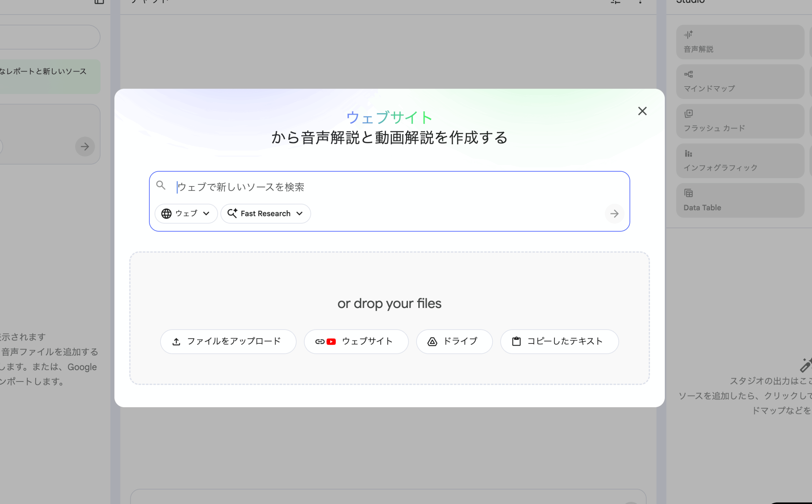Click the magnifier icon in the search field

pos(161,185)
